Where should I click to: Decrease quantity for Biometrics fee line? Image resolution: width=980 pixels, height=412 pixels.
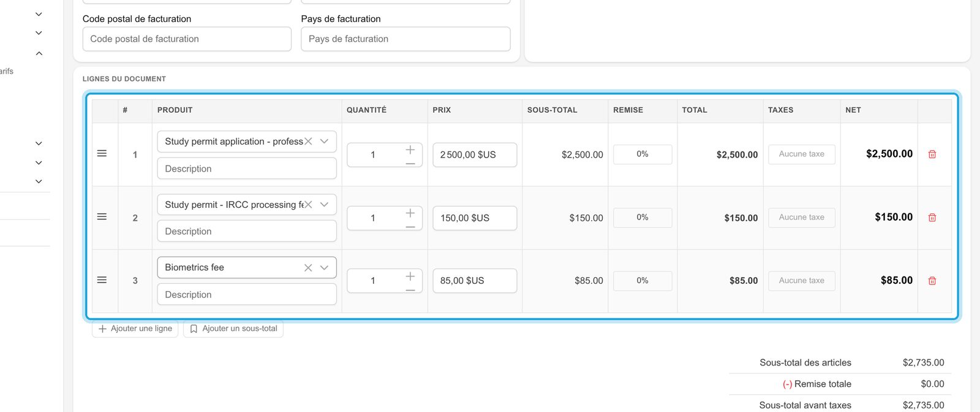pos(410,289)
